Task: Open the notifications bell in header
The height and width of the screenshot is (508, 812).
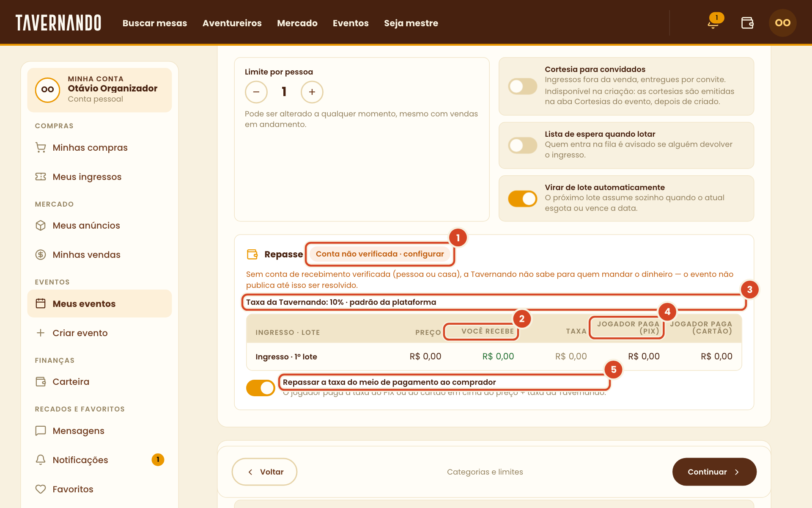Action: [713, 23]
